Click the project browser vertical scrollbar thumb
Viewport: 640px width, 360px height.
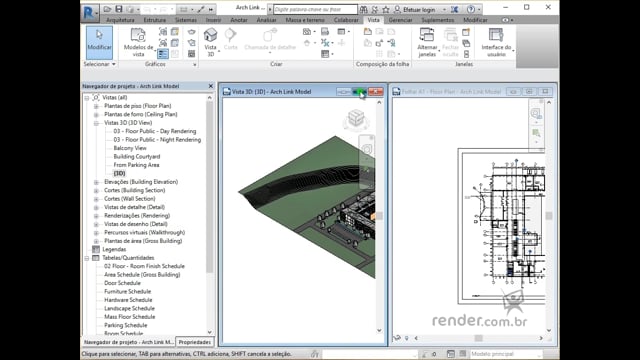[210, 187]
